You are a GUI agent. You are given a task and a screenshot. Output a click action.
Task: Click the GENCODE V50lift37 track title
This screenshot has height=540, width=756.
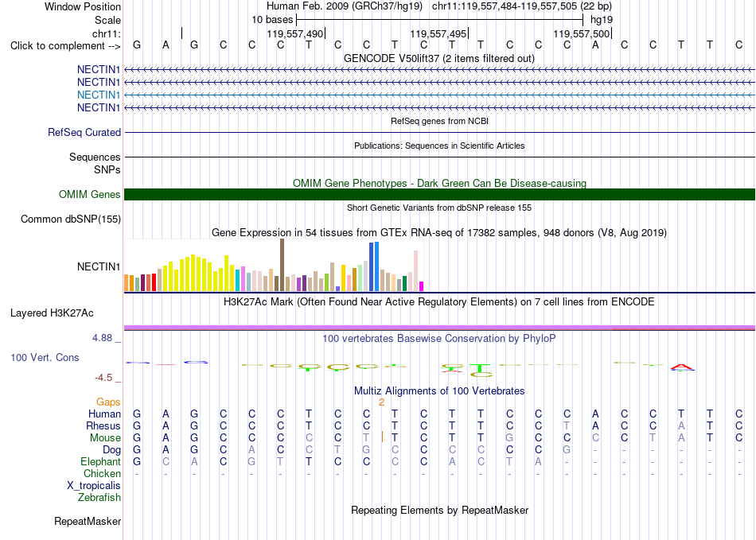[x=439, y=59]
